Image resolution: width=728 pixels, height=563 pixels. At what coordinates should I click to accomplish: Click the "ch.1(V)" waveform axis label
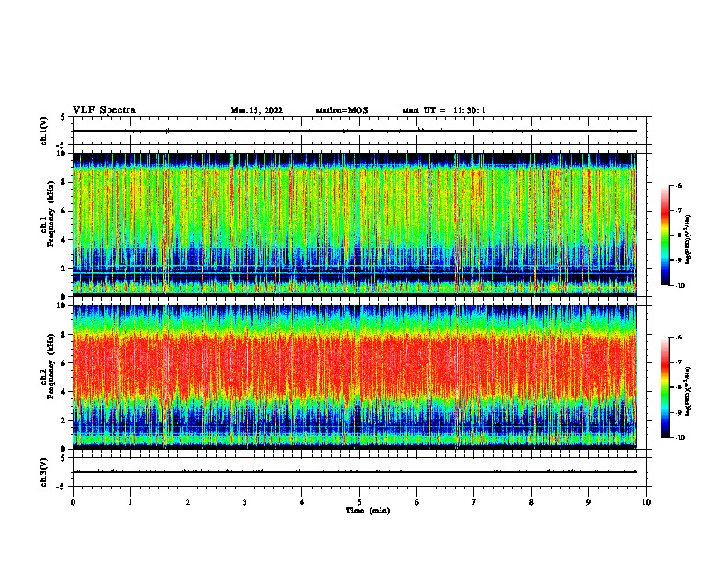tap(43, 131)
